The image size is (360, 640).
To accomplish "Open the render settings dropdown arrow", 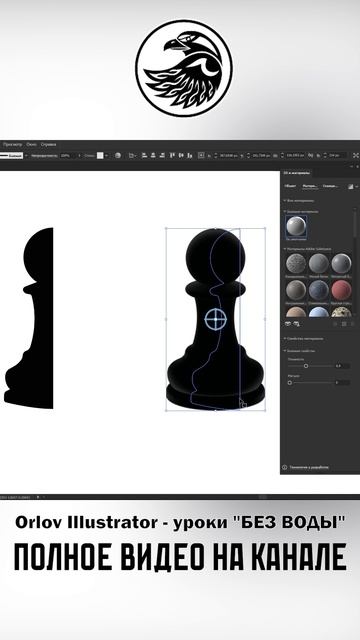I will pyautogui.click(x=356, y=187).
